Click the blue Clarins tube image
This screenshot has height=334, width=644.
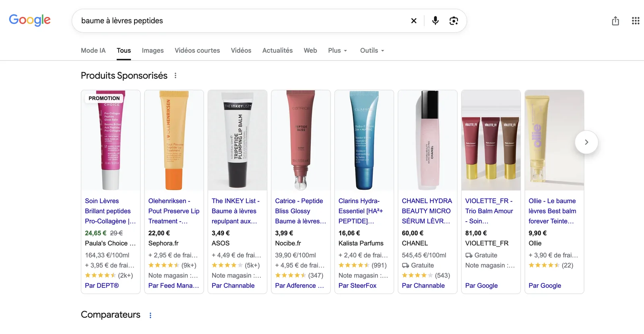pyautogui.click(x=364, y=140)
